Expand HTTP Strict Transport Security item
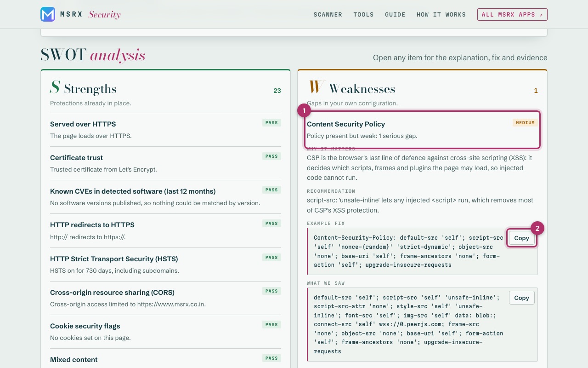This screenshot has height=368, width=588. 165,264
